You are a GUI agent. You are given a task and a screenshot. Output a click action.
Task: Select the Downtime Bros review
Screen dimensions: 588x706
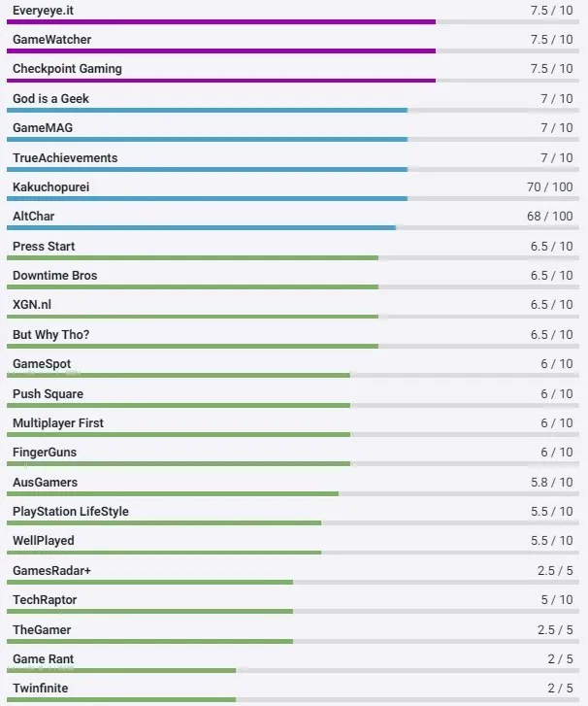pos(55,276)
